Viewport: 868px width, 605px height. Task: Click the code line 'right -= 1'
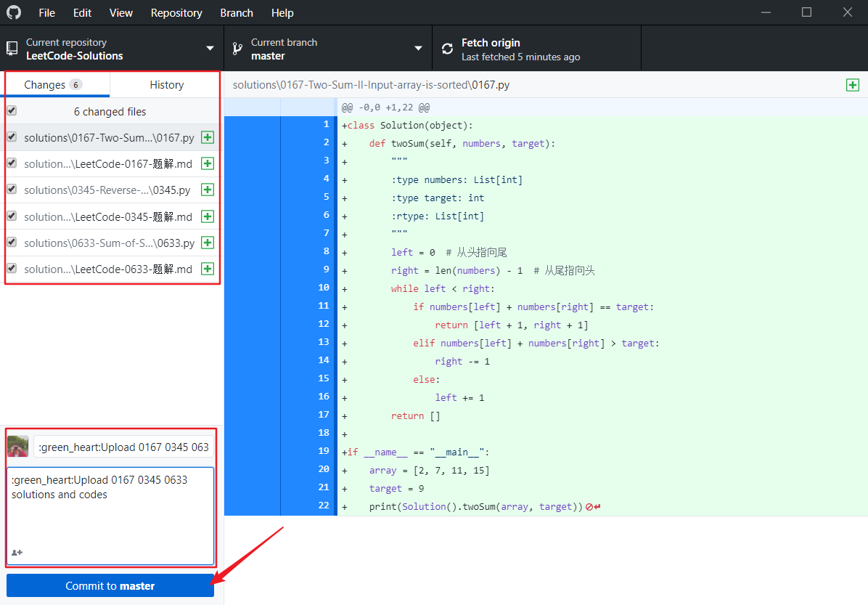point(462,361)
